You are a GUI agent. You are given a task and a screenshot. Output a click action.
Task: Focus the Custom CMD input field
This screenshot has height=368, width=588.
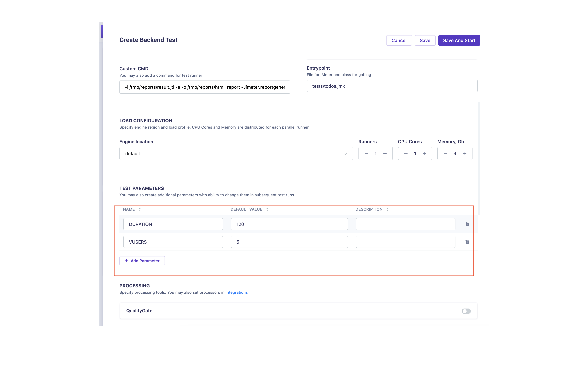[x=205, y=87]
